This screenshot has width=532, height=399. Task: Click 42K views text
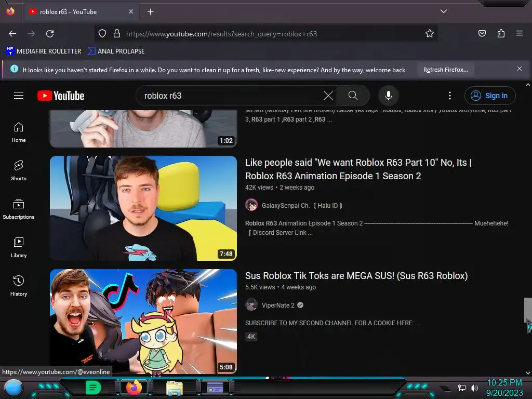[x=259, y=187]
